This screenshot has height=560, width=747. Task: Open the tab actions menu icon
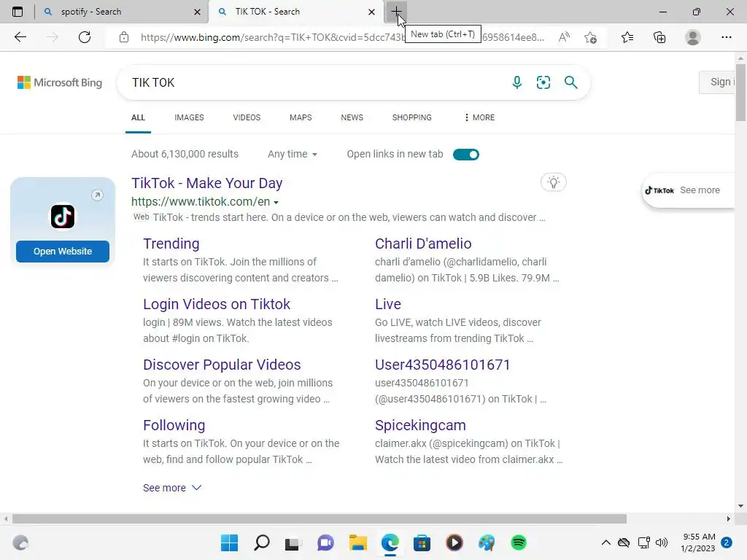(18, 12)
